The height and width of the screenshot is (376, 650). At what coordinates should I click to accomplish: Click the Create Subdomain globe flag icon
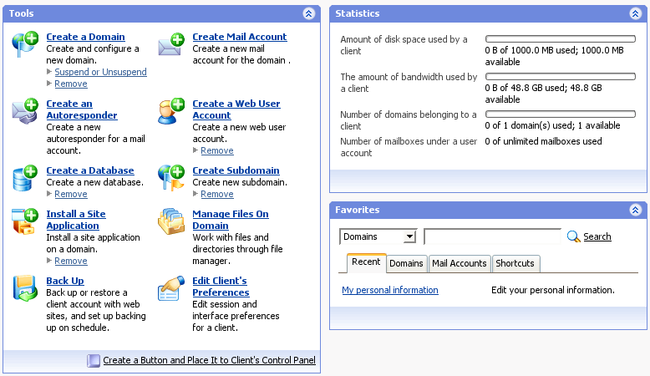coord(171,178)
